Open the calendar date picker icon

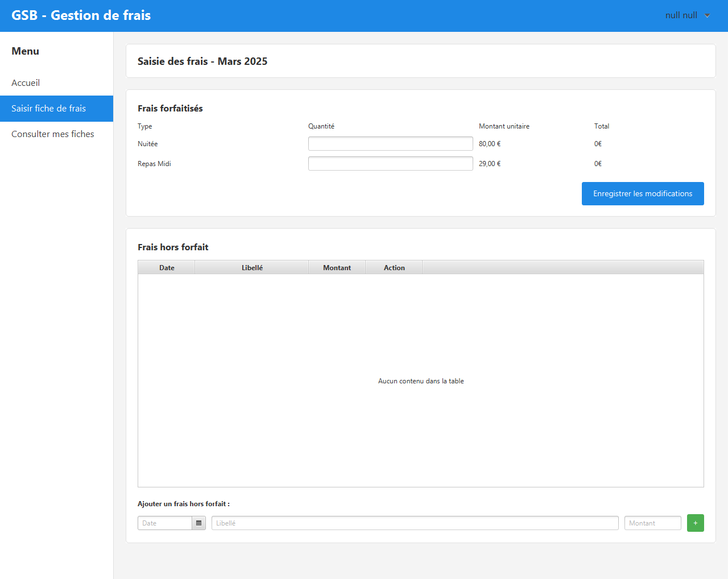[x=198, y=523]
